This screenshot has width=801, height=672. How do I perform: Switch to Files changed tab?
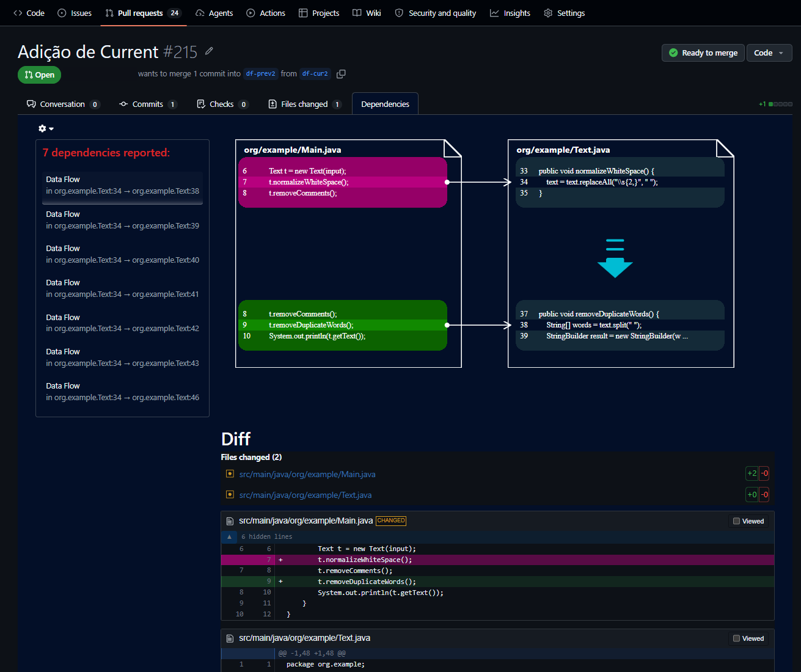305,104
